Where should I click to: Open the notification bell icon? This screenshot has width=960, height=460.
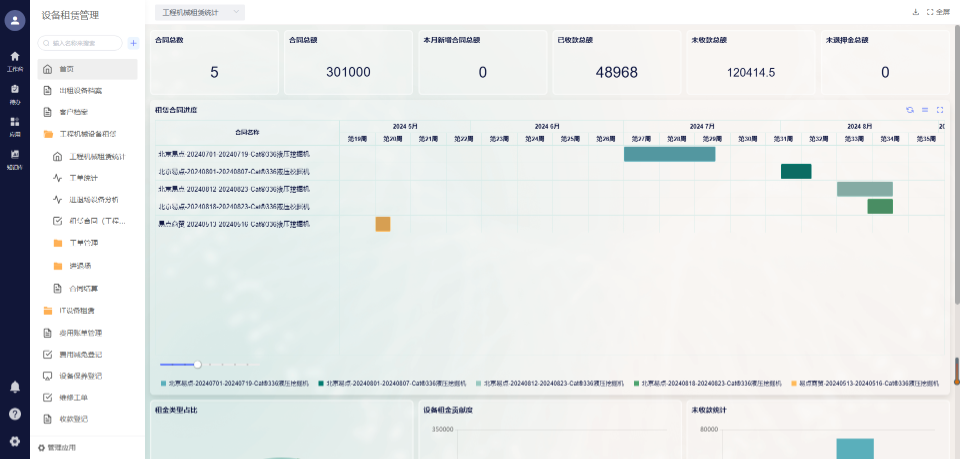click(x=15, y=386)
